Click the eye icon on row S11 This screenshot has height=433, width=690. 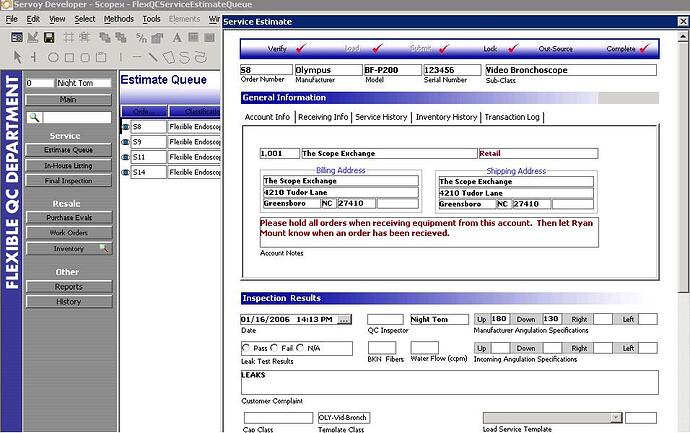[125, 157]
